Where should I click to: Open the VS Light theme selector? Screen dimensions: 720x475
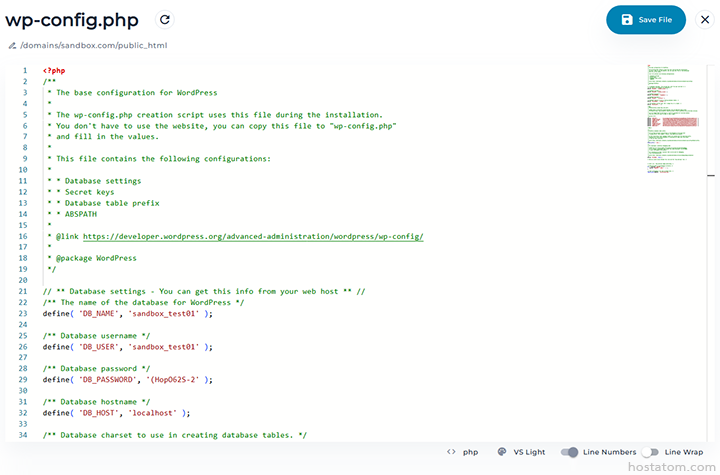[530, 452]
